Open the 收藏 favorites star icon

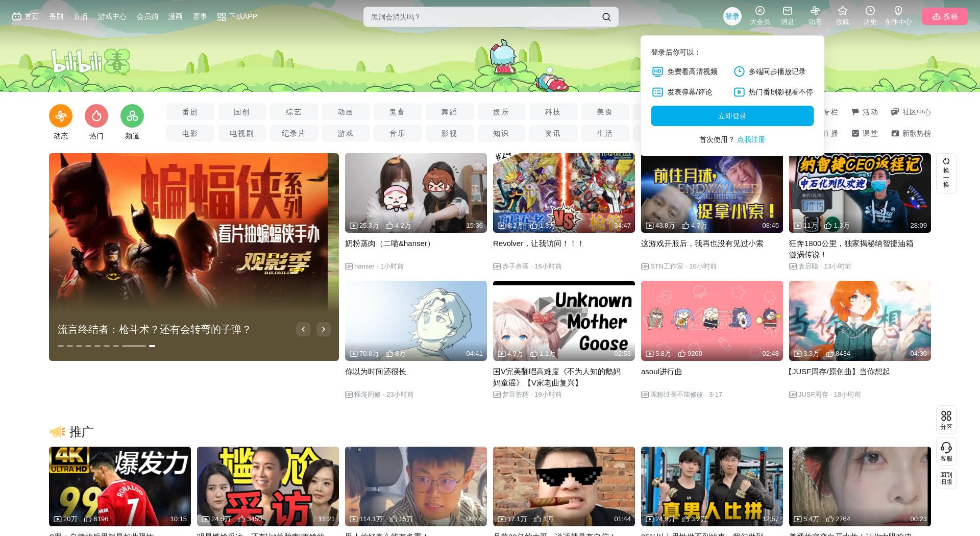point(843,11)
